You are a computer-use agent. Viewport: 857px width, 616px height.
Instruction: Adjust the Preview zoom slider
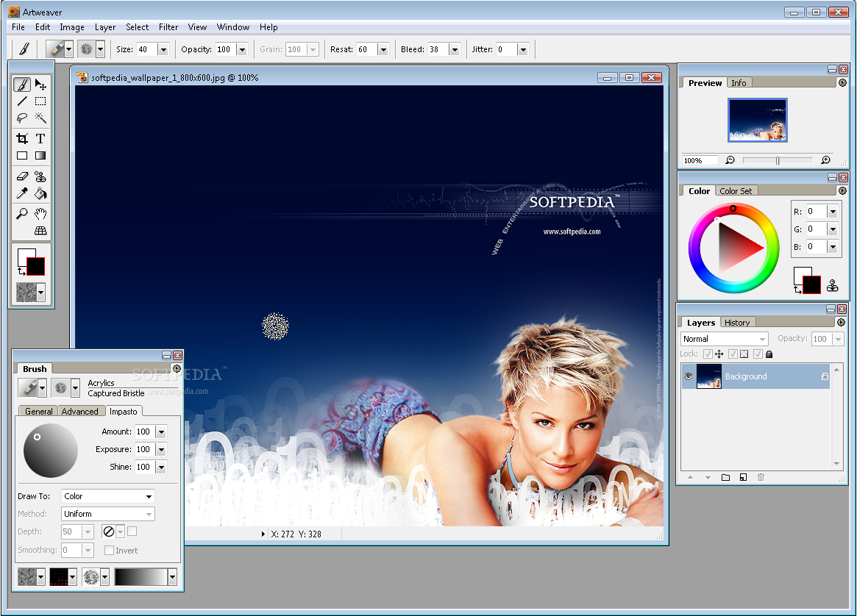(778, 160)
